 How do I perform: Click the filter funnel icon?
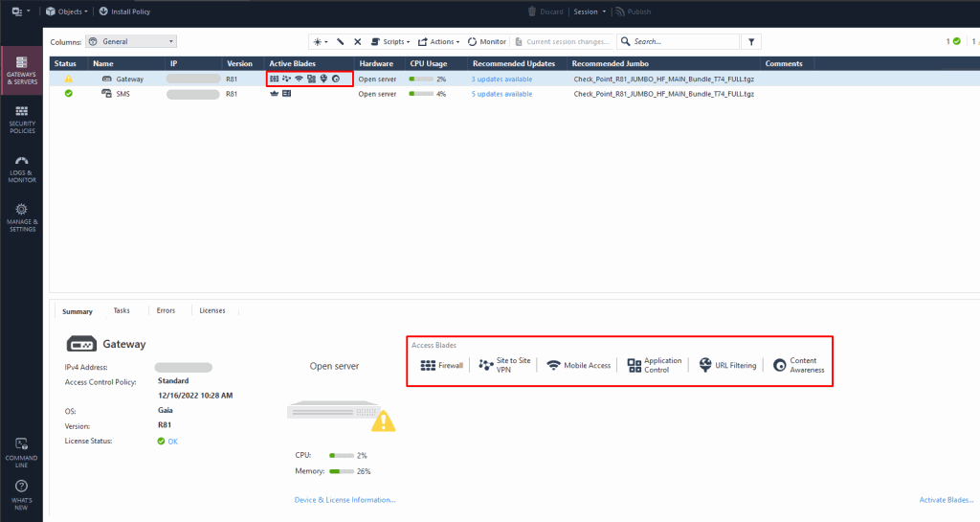coord(751,42)
